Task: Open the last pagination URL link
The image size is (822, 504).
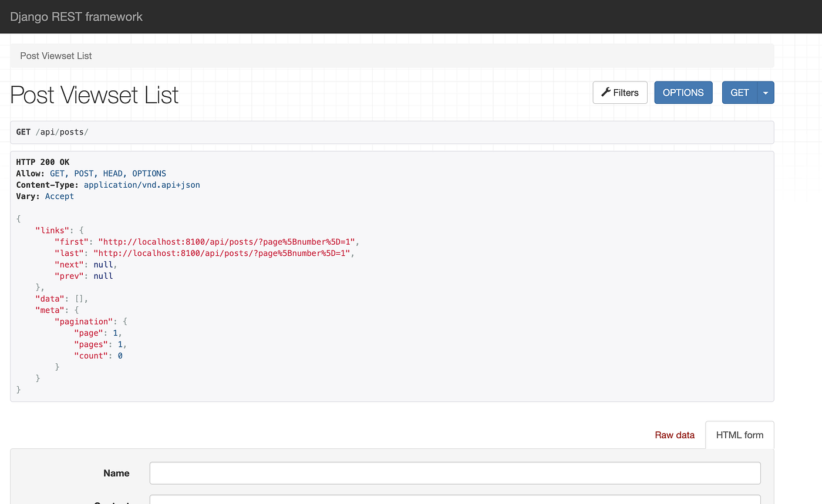Action: coord(223,253)
